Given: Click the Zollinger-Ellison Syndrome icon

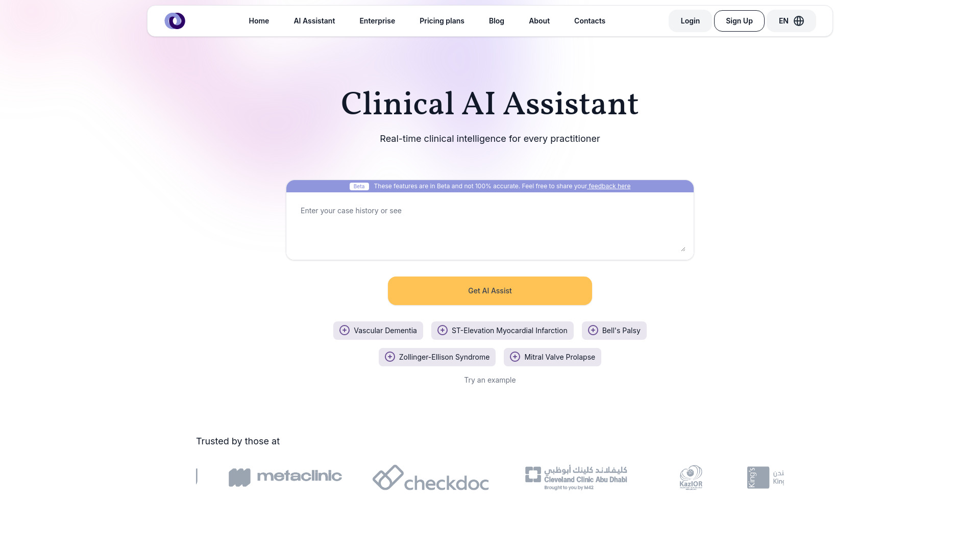Looking at the screenshot, I should (390, 357).
